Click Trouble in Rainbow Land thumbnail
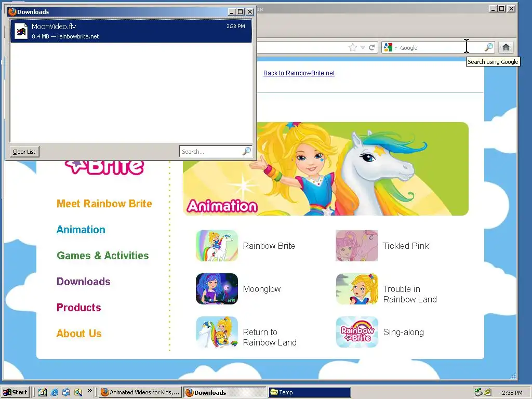 pos(357,289)
